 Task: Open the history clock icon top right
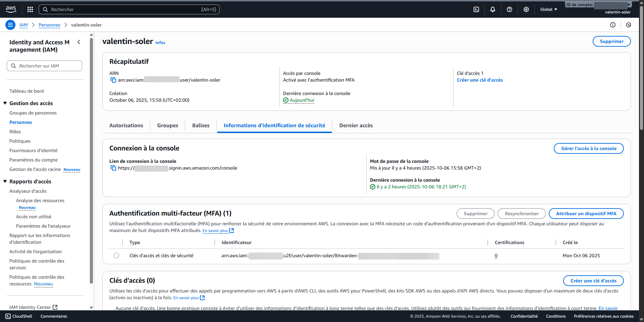pyautogui.click(x=629, y=25)
